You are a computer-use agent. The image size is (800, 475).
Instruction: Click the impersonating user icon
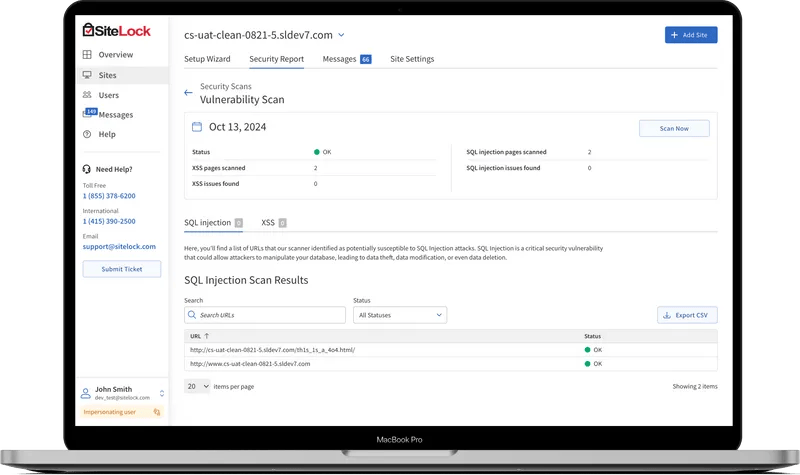pos(157,412)
